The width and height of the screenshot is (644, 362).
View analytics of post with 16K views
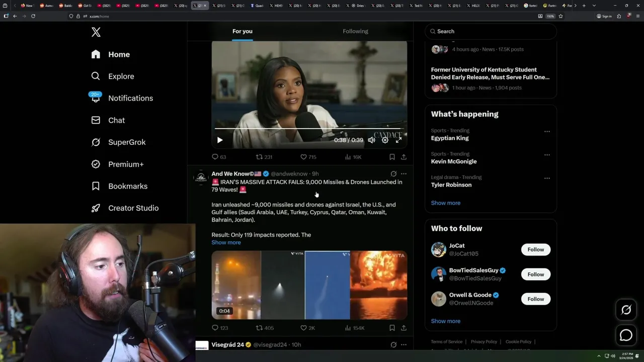353,157
